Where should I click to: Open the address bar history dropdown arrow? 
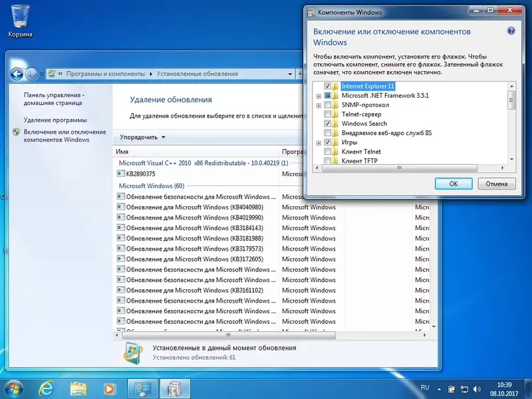[290, 74]
